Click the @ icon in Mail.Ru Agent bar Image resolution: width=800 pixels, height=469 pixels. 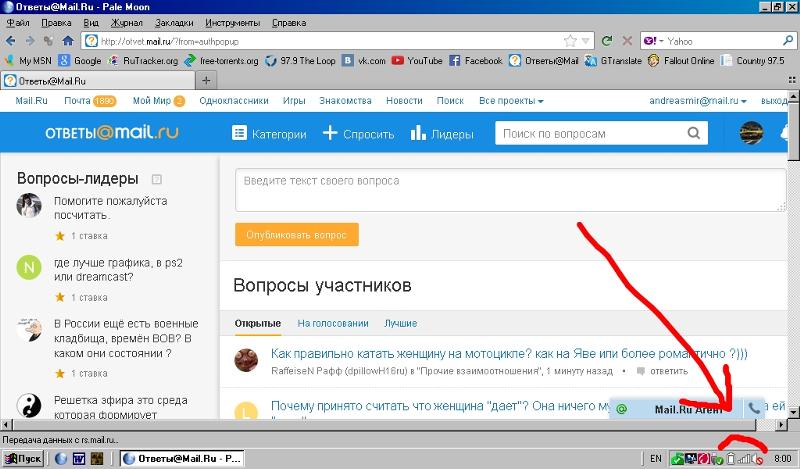click(621, 409)
